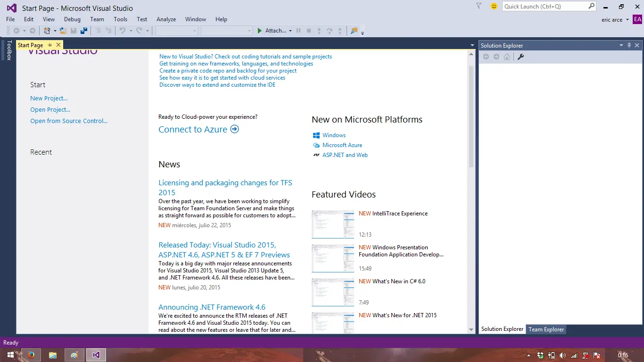644x362 pixels.
Task: Click the green Start debugging arrow
Action: (259, 31)
